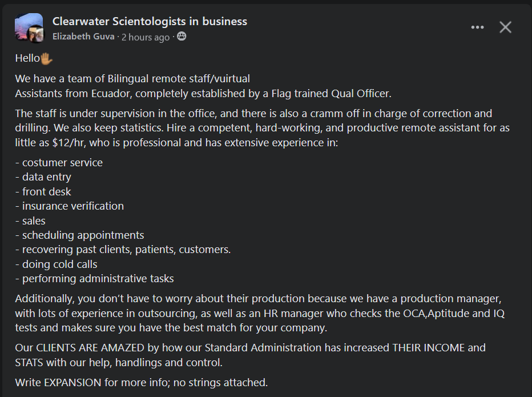This screenshot has height=397, width=532.
Task: Click the "sales" list line
Action: [31, 221]
